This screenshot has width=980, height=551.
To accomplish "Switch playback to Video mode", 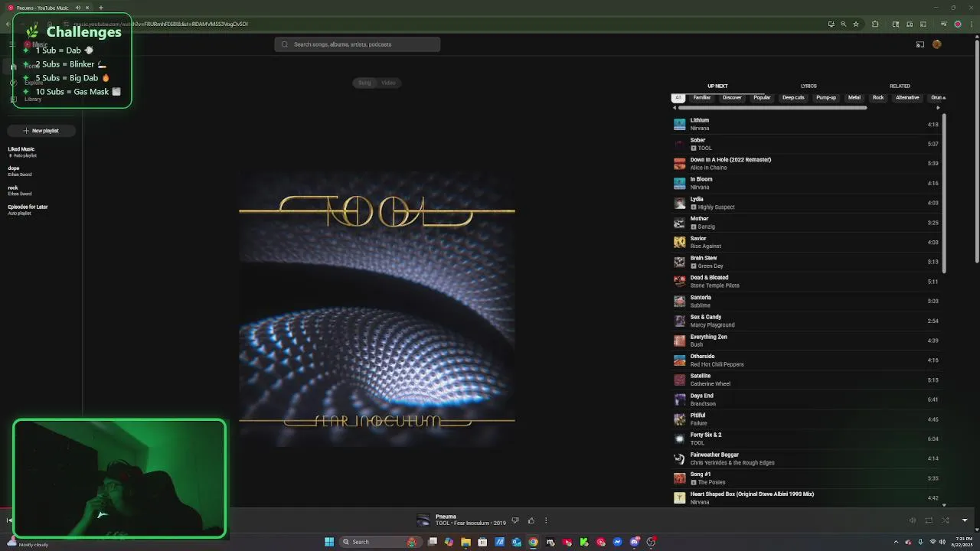I will pyautogui.click(x=388, y=83).
